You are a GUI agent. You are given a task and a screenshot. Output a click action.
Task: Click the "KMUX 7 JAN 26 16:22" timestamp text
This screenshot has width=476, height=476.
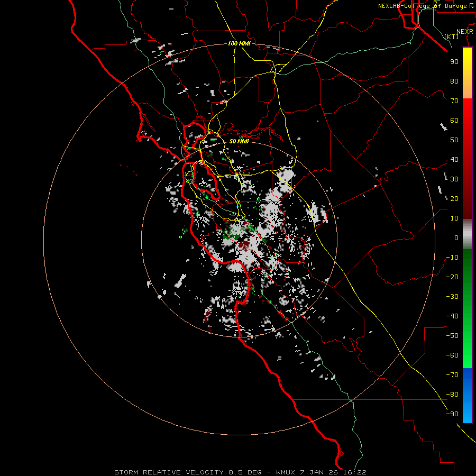pyautogui.click(x=321, y=472)
